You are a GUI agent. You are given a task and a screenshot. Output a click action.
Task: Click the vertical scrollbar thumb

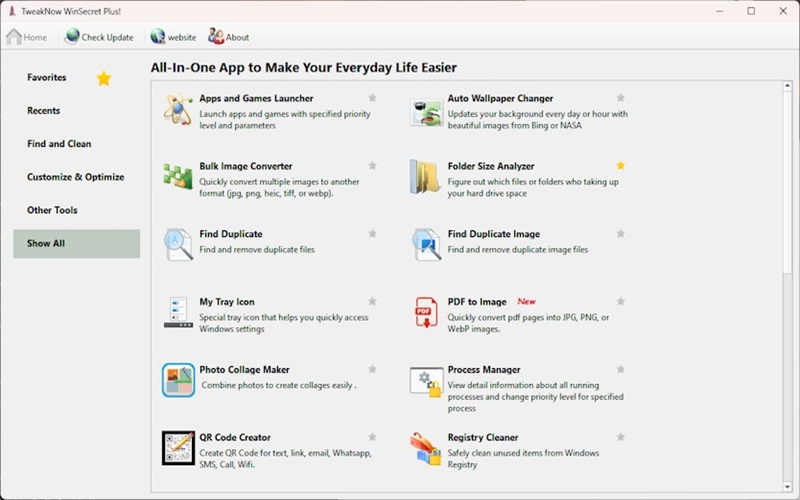787,182
